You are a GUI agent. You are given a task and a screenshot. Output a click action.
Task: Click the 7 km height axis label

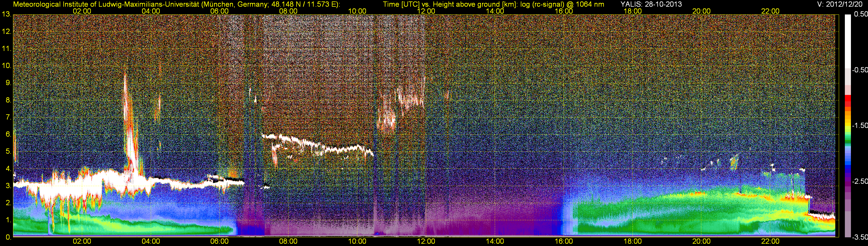click(x=8, y=117)
